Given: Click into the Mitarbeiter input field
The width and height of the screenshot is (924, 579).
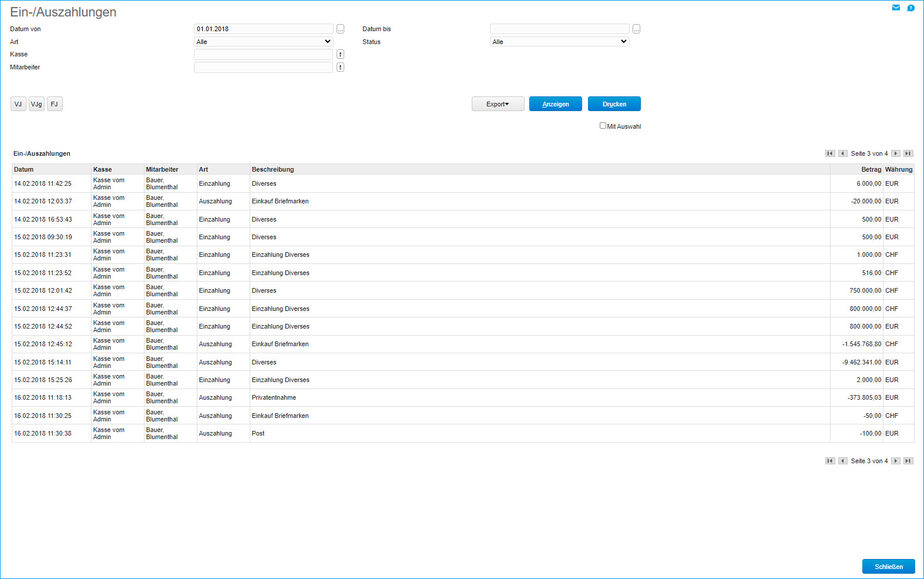Looking at the screenshot, I should click(264, 68).
